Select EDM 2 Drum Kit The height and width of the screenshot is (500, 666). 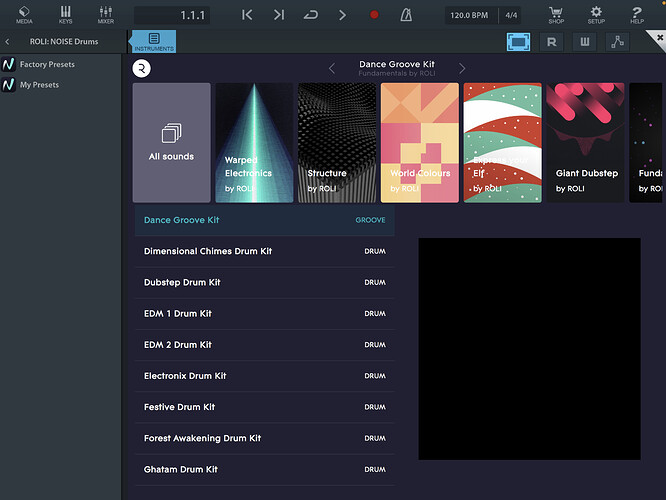(x=265, y=345)
